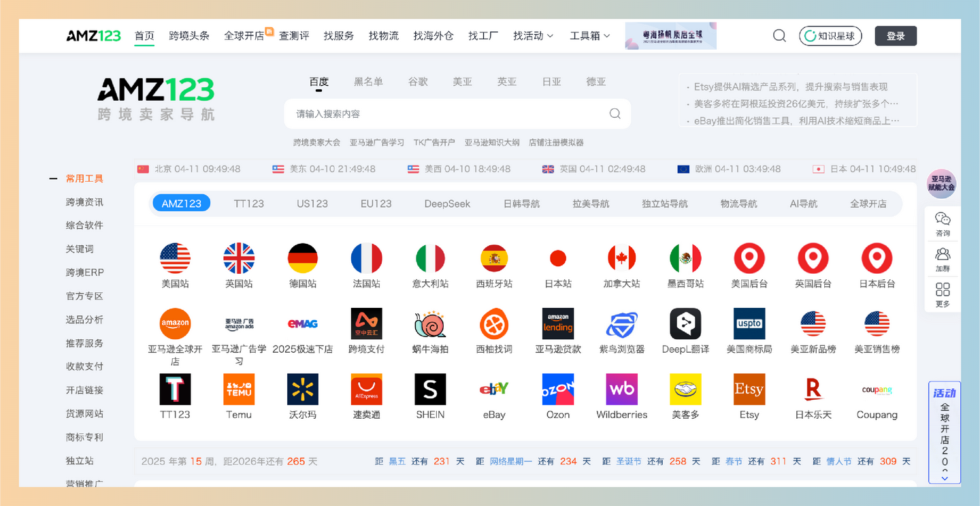Open the Etsy marketplace icon
This screenshot has width=980, height=506.
[749, 390]
